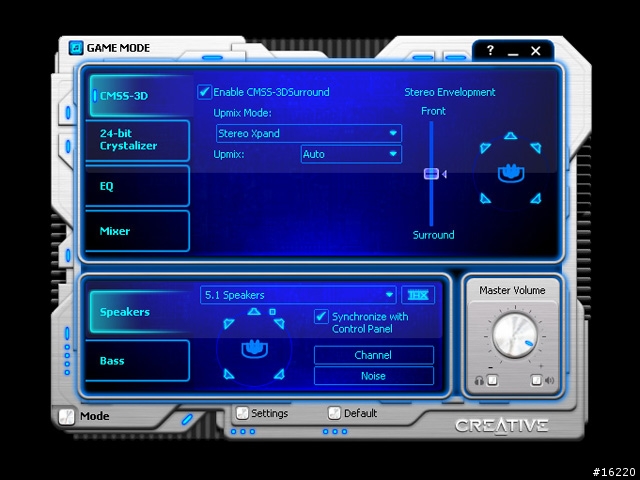The height and width of the screenshot is (480, 640).
Task: Select the Bass tab
Action: [138, 360]
